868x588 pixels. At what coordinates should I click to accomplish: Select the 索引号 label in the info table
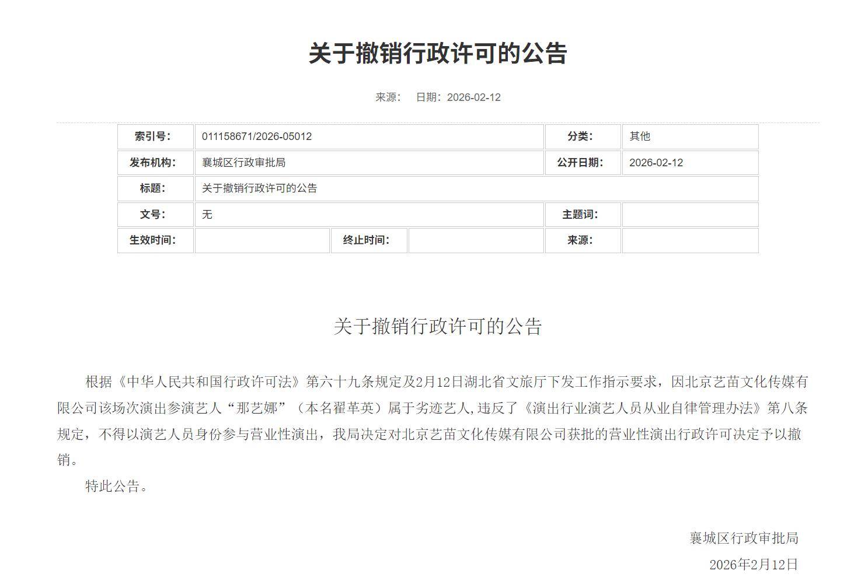pos(153,136)
